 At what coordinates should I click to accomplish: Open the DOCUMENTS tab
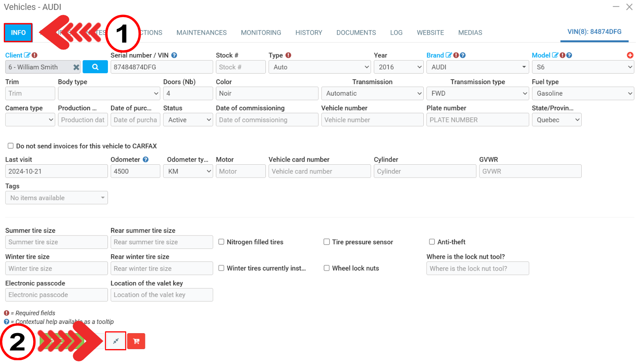(x=356, y=33)
